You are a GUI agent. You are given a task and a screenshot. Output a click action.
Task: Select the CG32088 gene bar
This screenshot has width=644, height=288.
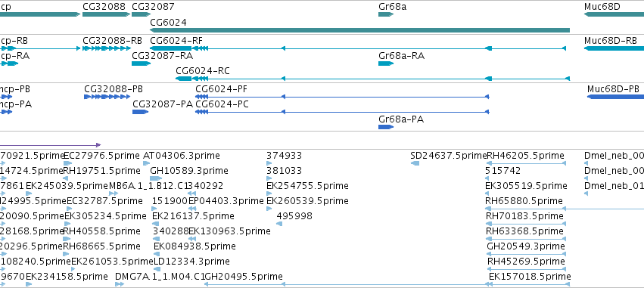(107, 14)
